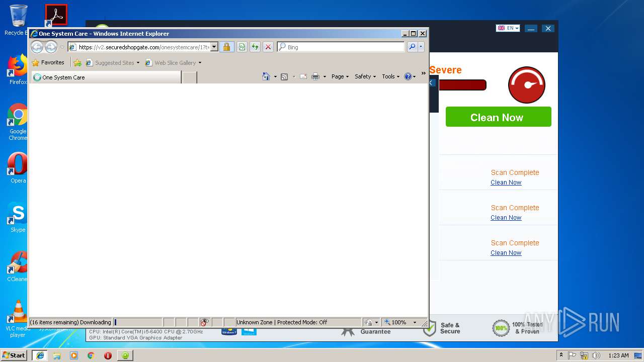Open EN language dropdown in One System Care
Viewport: 644px width, 362px height.
508,28
